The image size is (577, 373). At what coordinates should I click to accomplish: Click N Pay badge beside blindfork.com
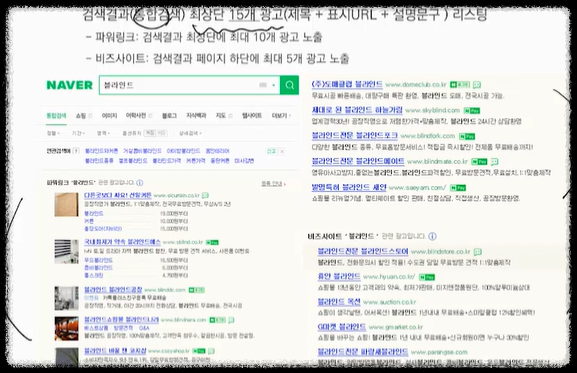pyautogui.click(x=467, y=136)
